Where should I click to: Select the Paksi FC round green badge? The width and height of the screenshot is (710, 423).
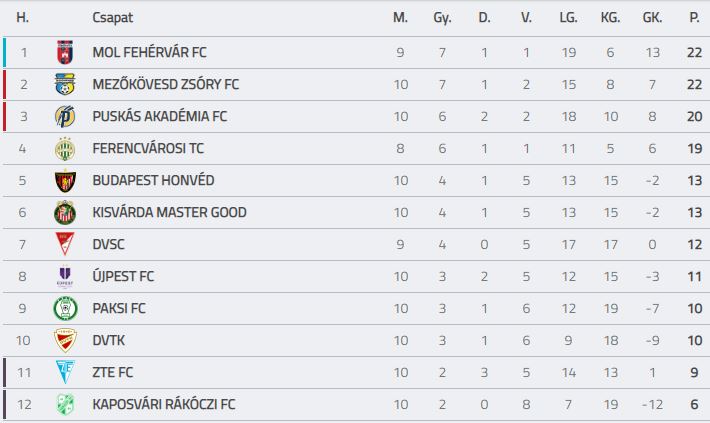[x=65, y=308]
